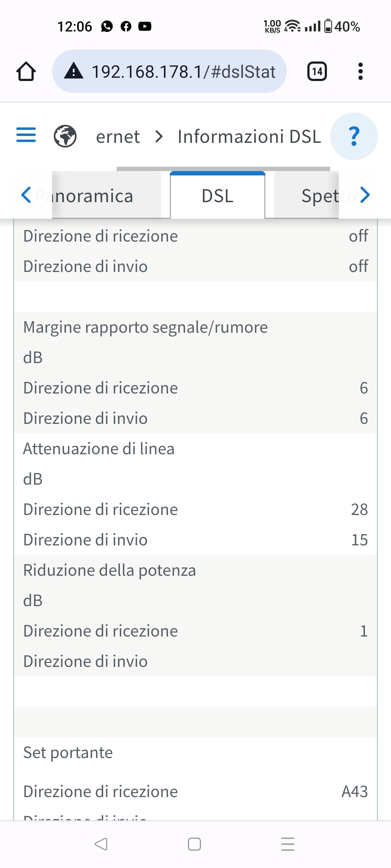Switch to the Spettro tab
Viewport: 391px width, 868px height.
coord(319,196)
